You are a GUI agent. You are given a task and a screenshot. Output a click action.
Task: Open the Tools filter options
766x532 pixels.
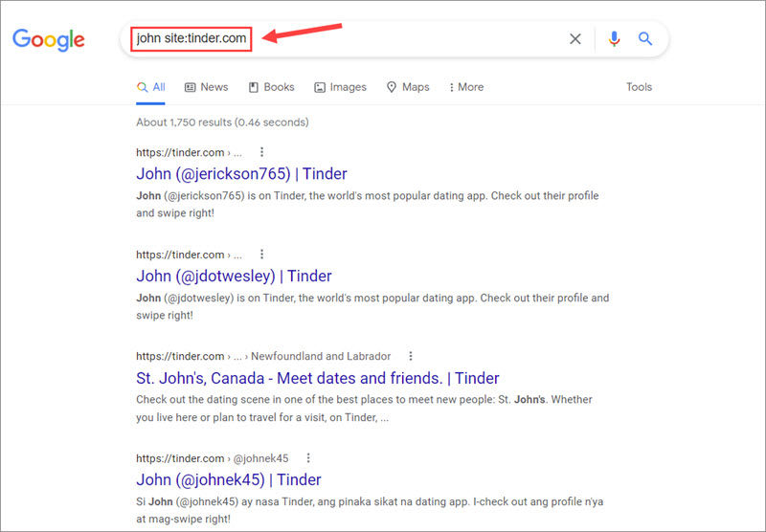[639, 87]
